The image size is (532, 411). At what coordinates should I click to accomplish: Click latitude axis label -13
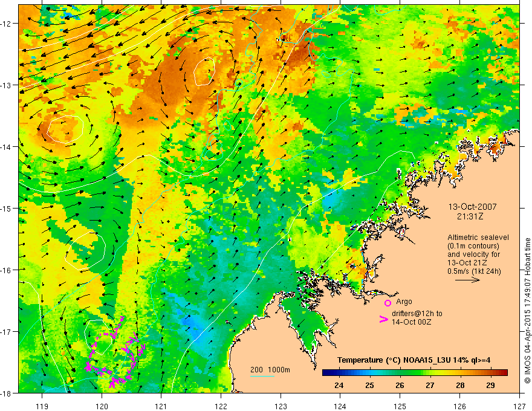pyautogui.click(x=6, y=85)
